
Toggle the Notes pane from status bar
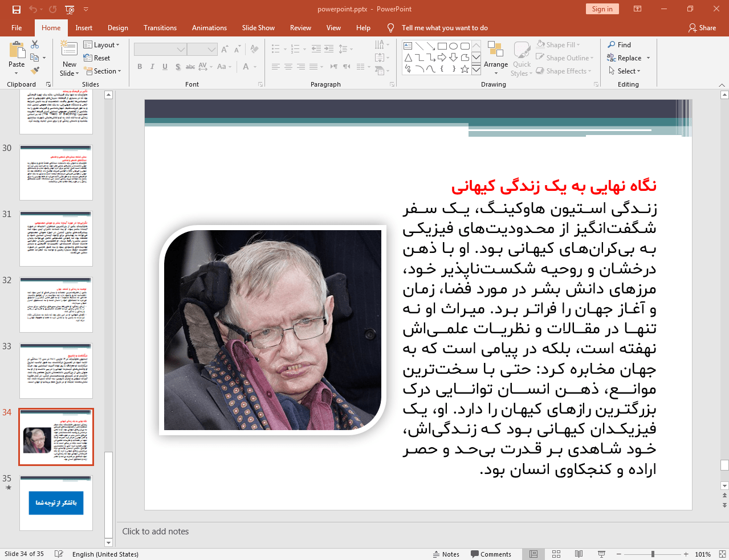tap(447, 554)
